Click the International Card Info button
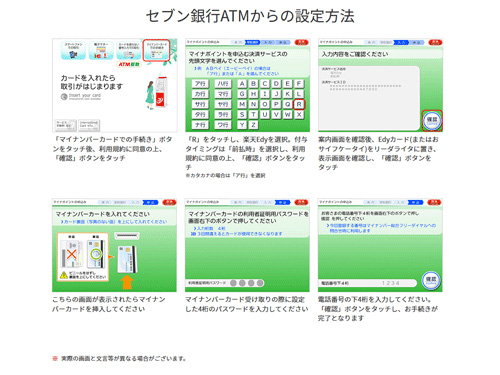The height and width of the screenshot is (375, 500). [x=89, y=125]
